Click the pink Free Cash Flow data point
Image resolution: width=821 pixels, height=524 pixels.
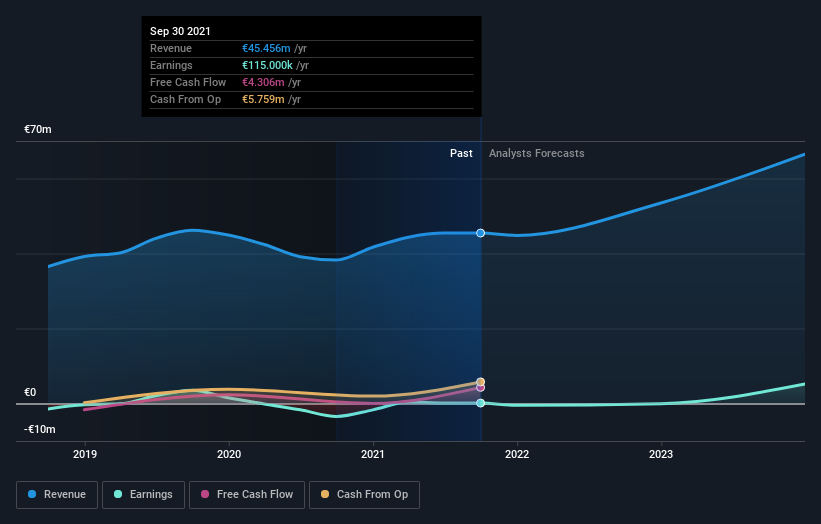pos(480,388)
